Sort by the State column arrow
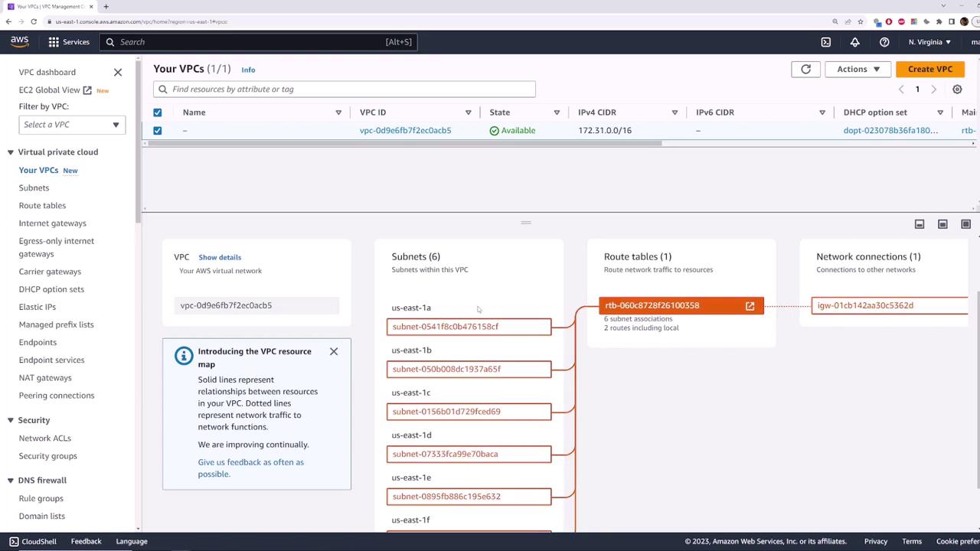Viewport: 980px width, 551px height. point(557,112)
